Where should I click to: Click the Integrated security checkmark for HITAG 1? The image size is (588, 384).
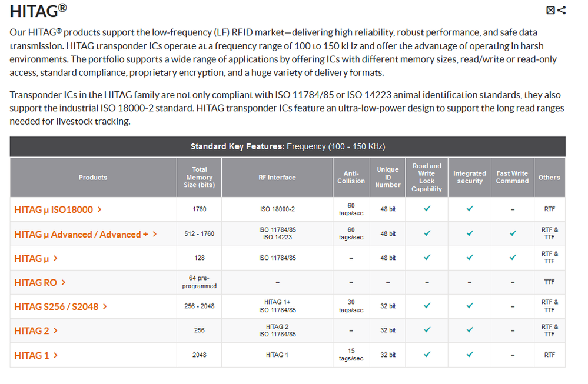coord(470,355)
